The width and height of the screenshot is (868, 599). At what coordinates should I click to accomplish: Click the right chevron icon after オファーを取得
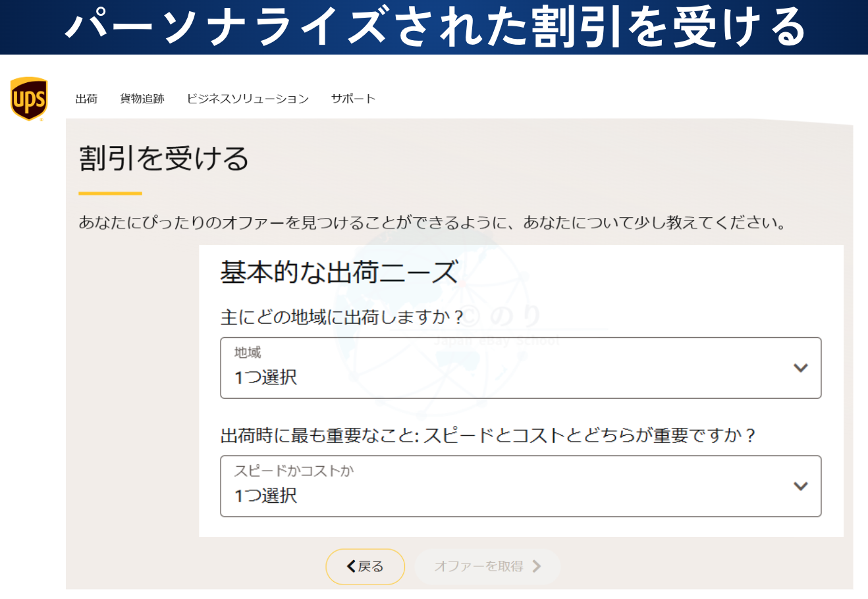537,566
